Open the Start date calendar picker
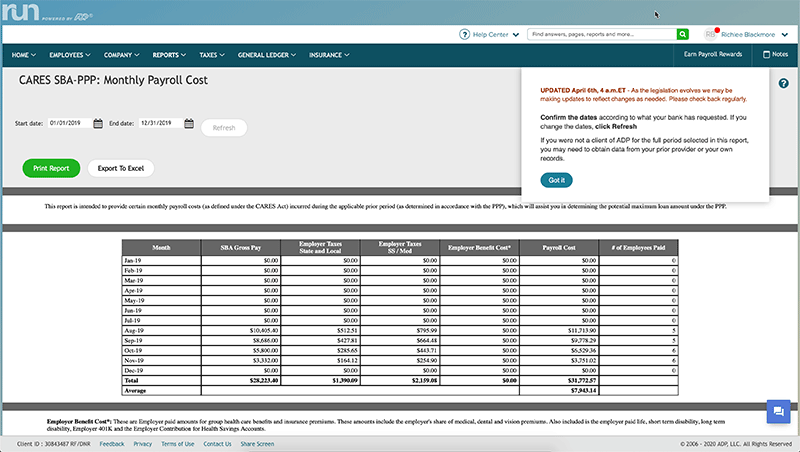The image size is (800, 452). [x=98, y=123]
